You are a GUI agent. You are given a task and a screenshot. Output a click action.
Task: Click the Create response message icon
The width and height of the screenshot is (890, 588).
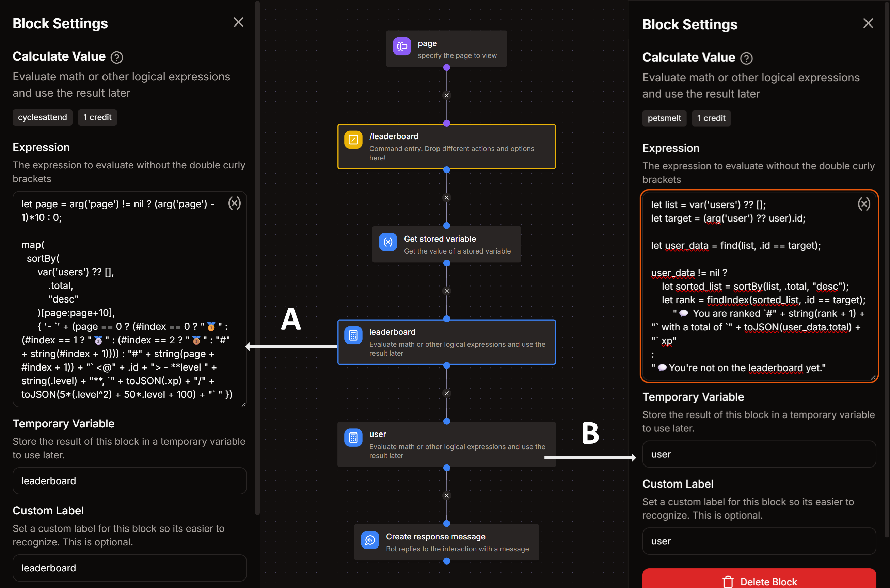pyautogui.click(x=370, y=540)
